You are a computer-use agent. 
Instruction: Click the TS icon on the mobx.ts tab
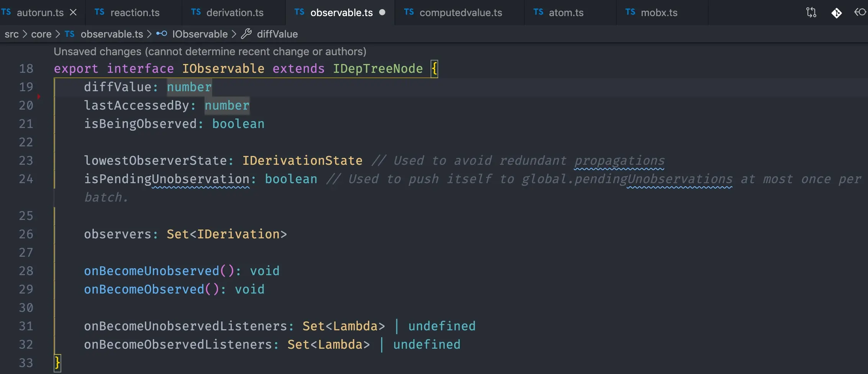click(x=630, y=12)
